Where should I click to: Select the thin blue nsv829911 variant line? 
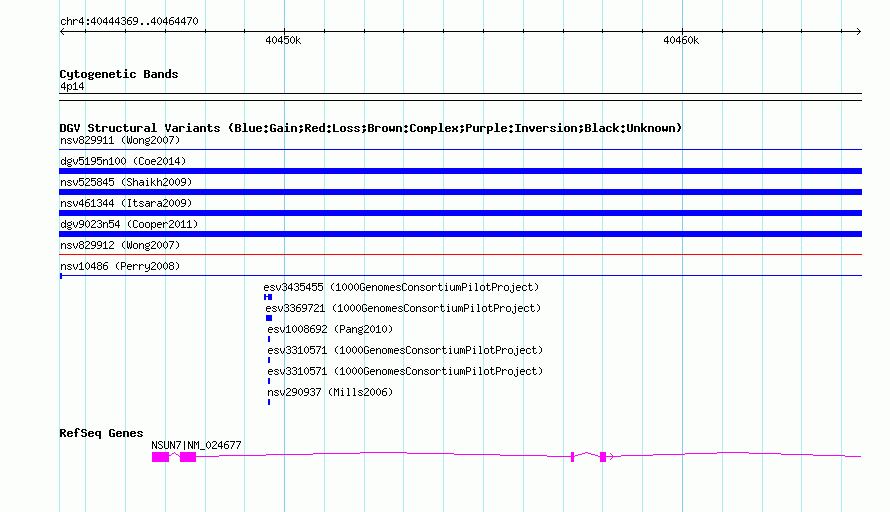(460, 150)
